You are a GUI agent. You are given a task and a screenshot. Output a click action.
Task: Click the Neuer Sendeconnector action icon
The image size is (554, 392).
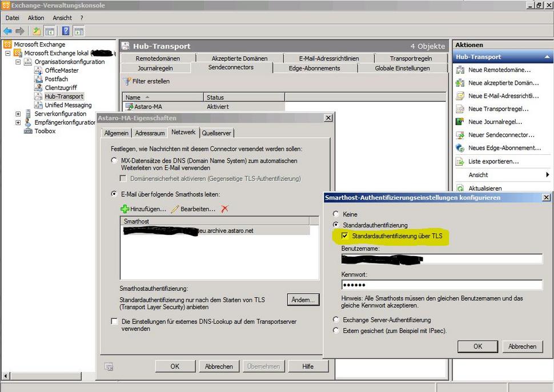point(460,135)
